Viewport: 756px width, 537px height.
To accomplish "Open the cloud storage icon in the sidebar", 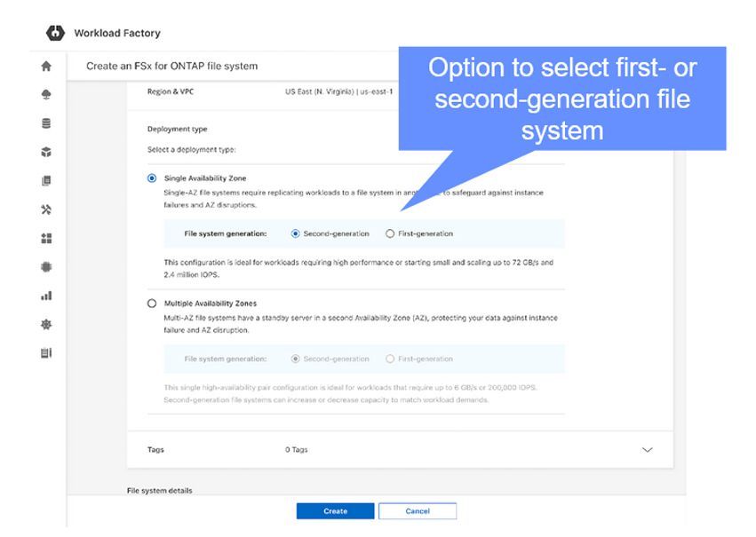I will coord(46,95).
